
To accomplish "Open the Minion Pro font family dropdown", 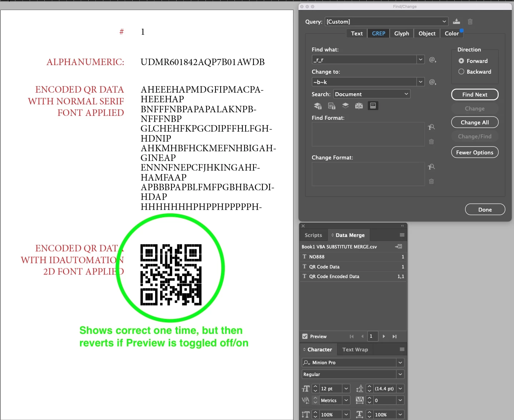I will click(400, 362).
